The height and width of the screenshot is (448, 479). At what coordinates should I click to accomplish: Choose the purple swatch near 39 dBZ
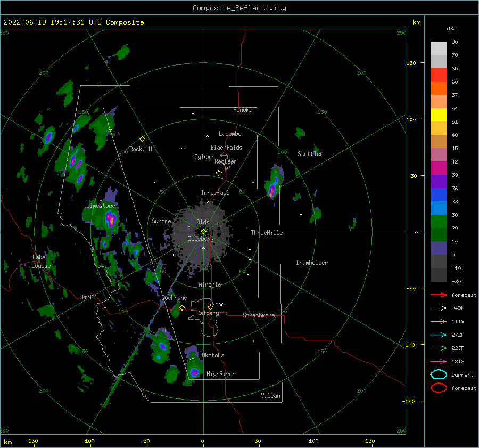click(439, 181)
